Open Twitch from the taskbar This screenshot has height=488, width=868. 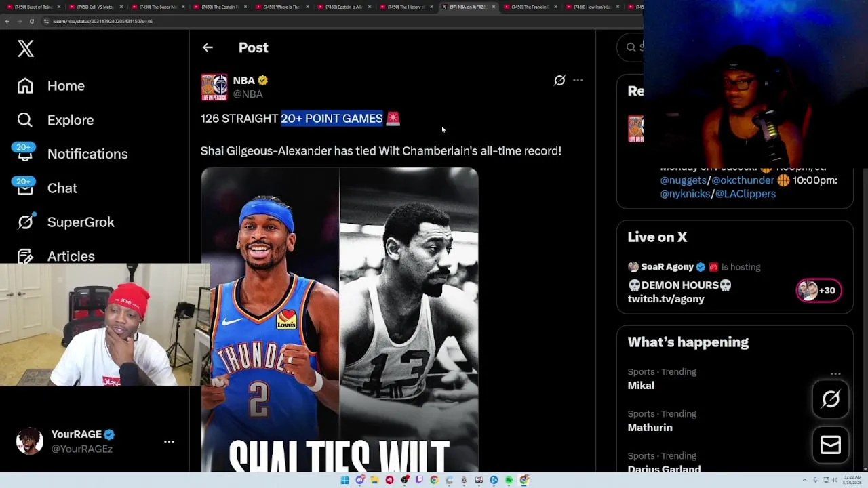419,480
